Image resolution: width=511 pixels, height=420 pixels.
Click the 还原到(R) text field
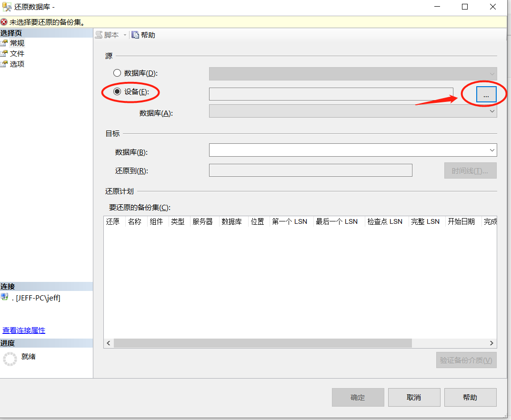coord(311,170)
